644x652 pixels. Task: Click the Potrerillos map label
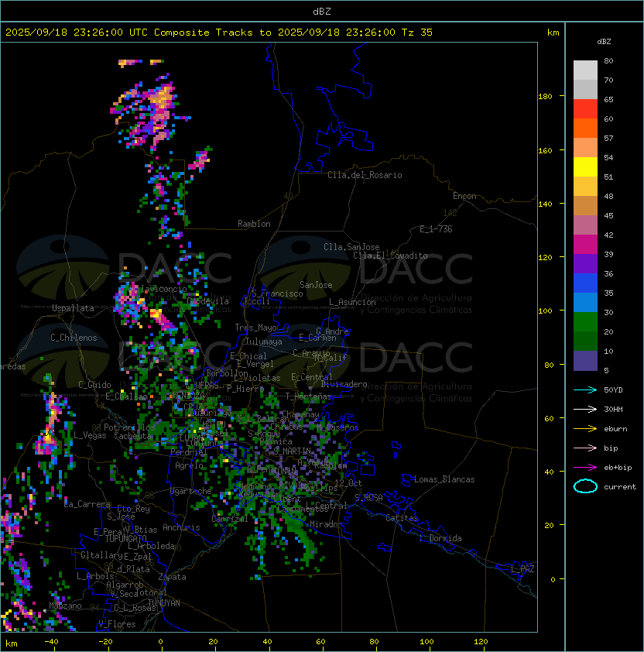point(129,427)
